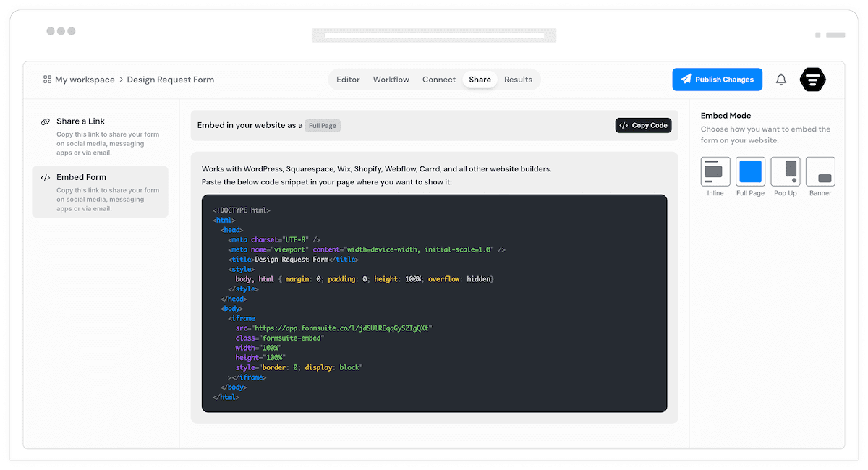Open the Results tab
This screenshot has height=470, width=868.
519,80
